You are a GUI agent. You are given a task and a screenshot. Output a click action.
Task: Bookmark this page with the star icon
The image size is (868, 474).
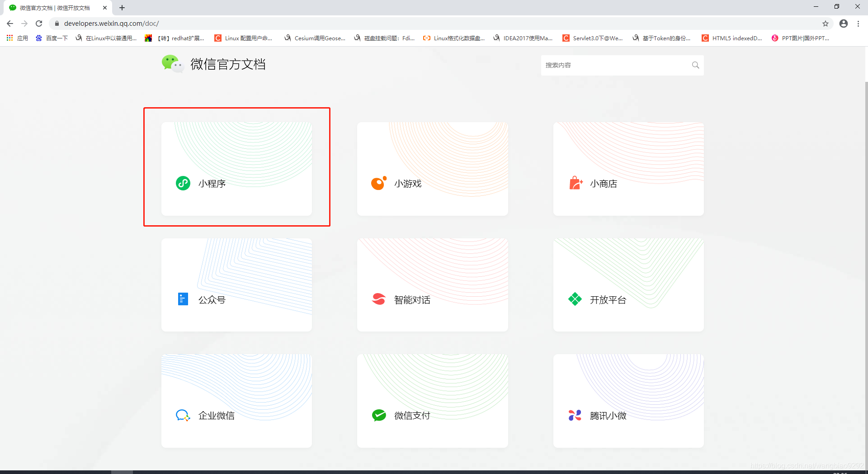click(826, 24)
